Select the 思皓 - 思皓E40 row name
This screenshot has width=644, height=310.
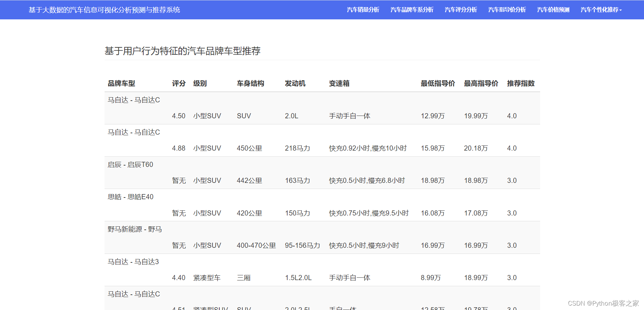click(x=130, y=197)
